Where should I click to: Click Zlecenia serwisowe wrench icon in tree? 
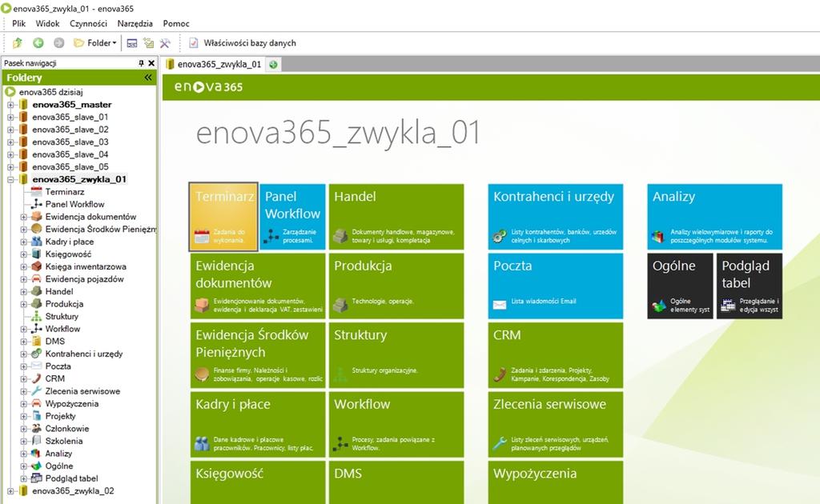coord(36,391)
